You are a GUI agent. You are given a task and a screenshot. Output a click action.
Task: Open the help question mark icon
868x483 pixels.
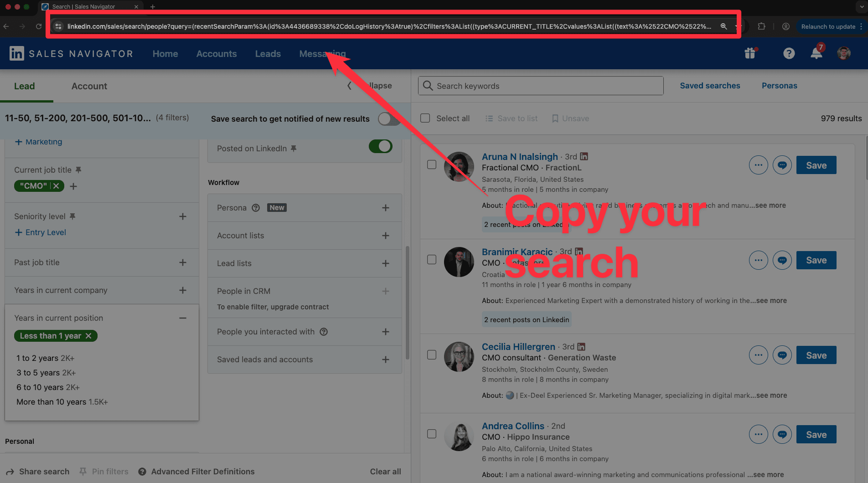(789, 54)
